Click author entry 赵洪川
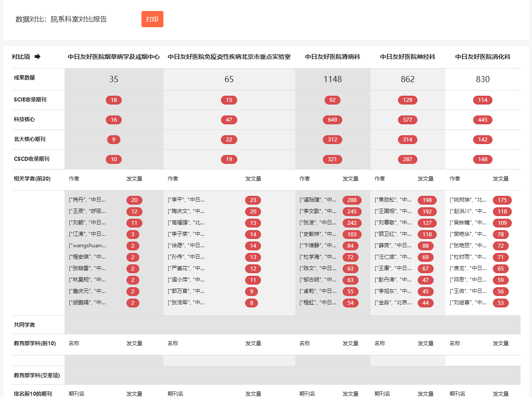532x397 pixels. click(468, 212)
